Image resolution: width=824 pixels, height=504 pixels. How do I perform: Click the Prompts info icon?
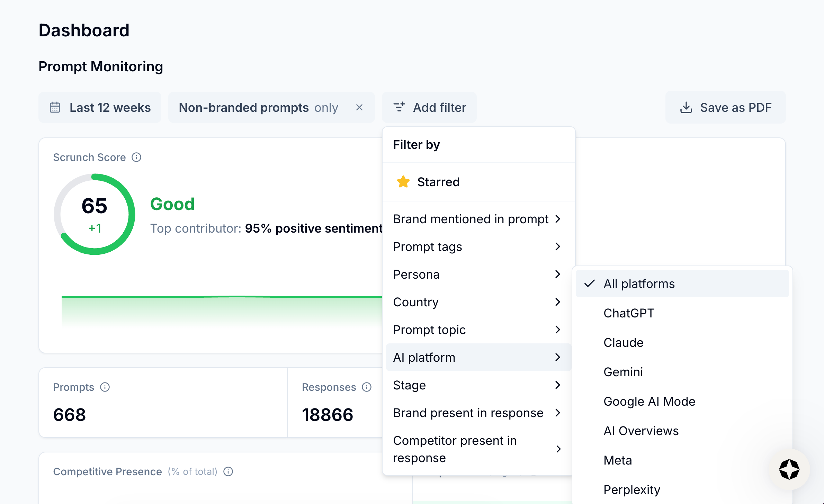(x=105, y=387)
